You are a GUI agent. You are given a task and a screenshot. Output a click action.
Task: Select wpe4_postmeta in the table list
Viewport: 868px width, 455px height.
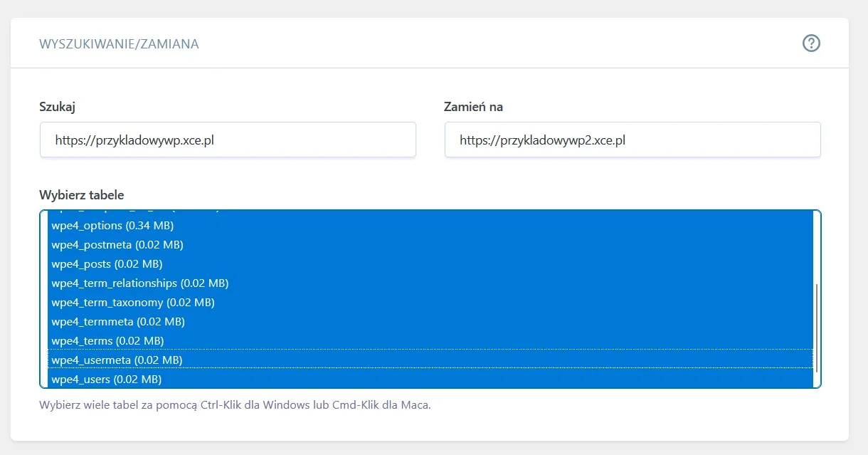(117, 245)
